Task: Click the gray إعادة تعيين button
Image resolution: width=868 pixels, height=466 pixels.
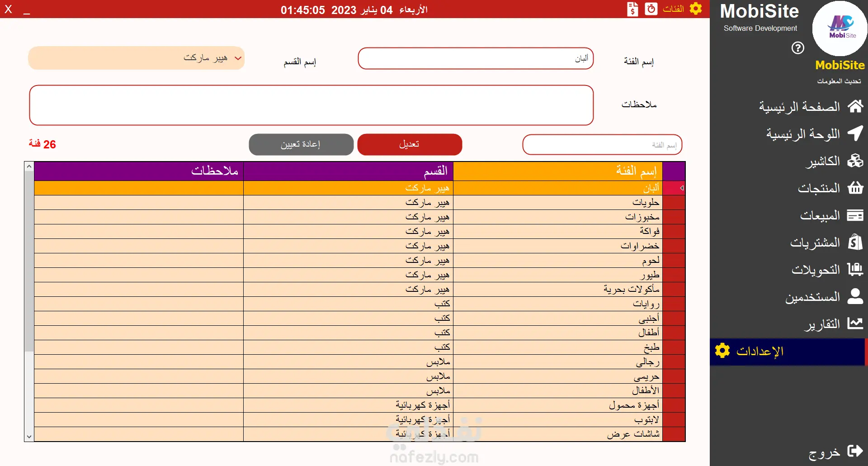Action: click(301, 144)
